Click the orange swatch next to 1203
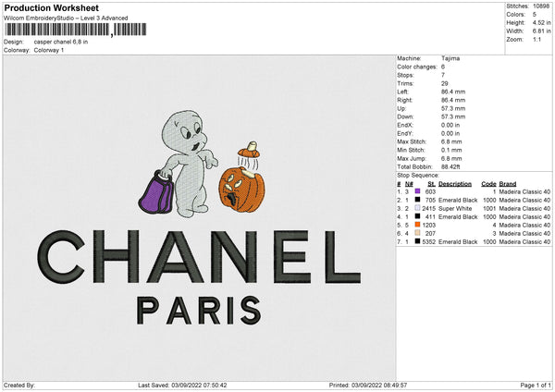The height and width of the screenshot is (392, 555). coord(418,225)
